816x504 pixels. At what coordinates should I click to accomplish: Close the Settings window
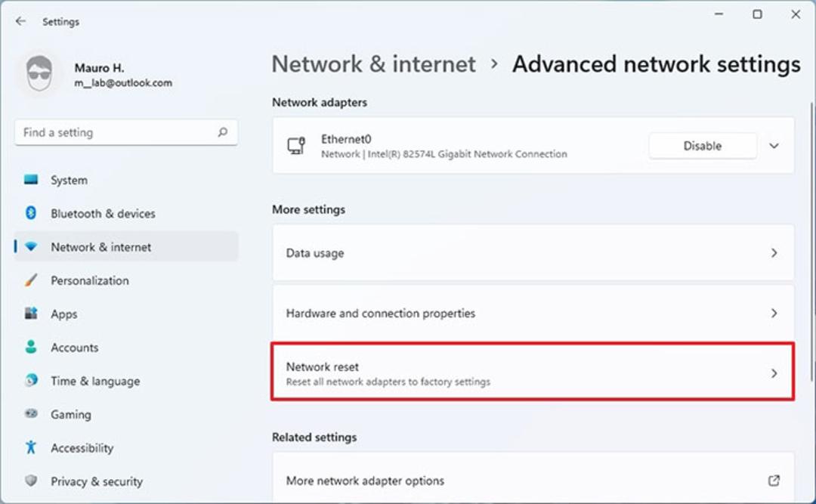coord(796,14)
